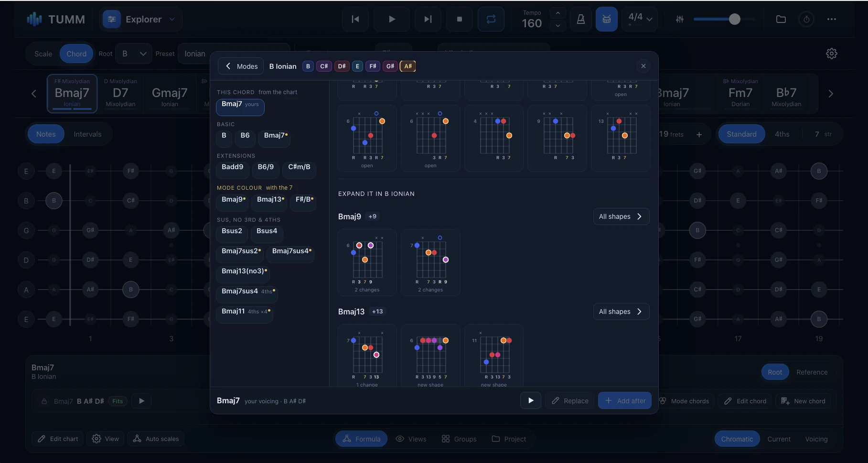This screenshot has width=868, height=463.
Task: Toggle the metronome icon
Action: (x=581, y=19)
